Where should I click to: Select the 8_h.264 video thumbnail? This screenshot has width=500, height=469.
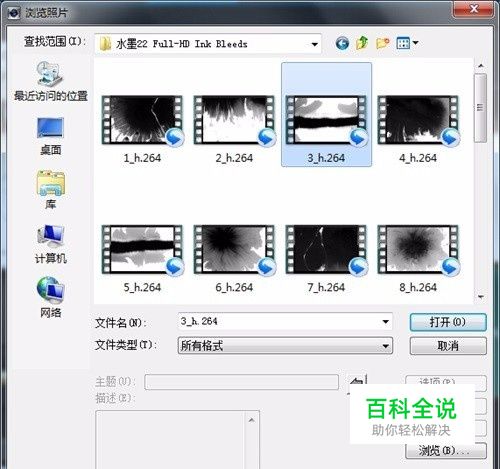pyautogui.click(x=418, y=250)
